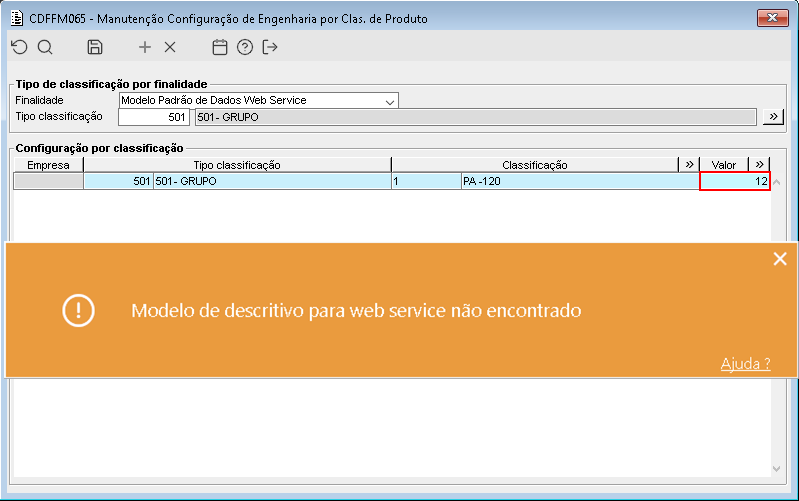Click the '501 - GRUPO' cell in grid row

tap(272, 181)
